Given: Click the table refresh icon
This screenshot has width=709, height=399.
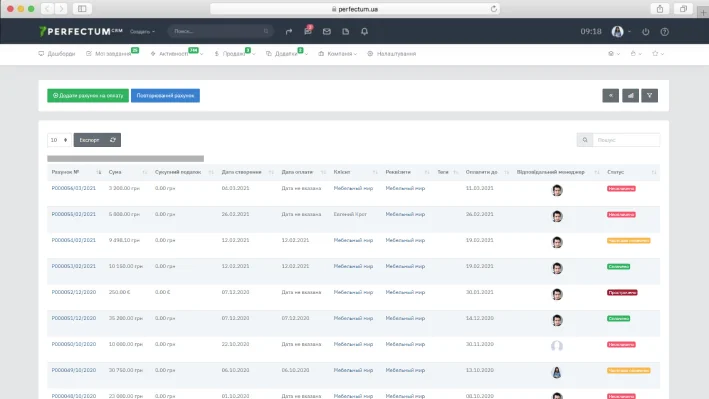Looking at the screenshot, I should [x=113, y=140].
